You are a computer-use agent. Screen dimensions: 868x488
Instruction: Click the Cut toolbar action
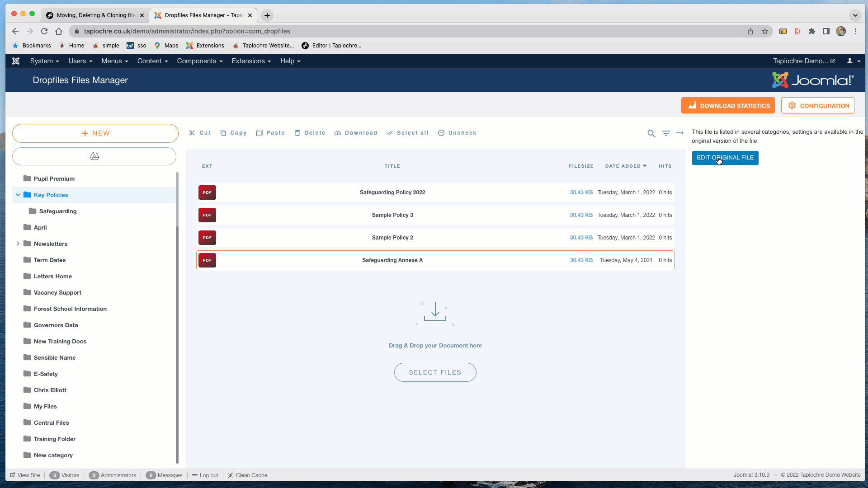click(200, 133)
